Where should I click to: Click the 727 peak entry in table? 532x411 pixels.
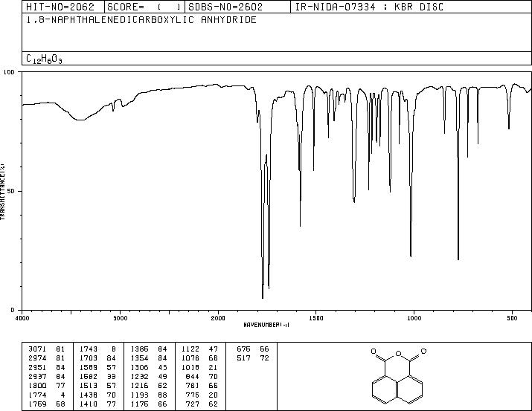coord(202,404)
